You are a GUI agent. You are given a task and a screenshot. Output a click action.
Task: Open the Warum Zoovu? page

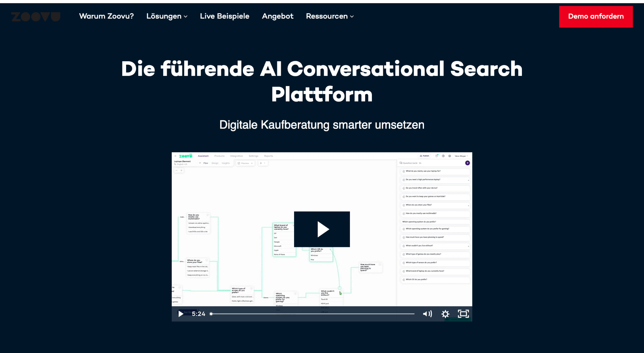point(106,16)
